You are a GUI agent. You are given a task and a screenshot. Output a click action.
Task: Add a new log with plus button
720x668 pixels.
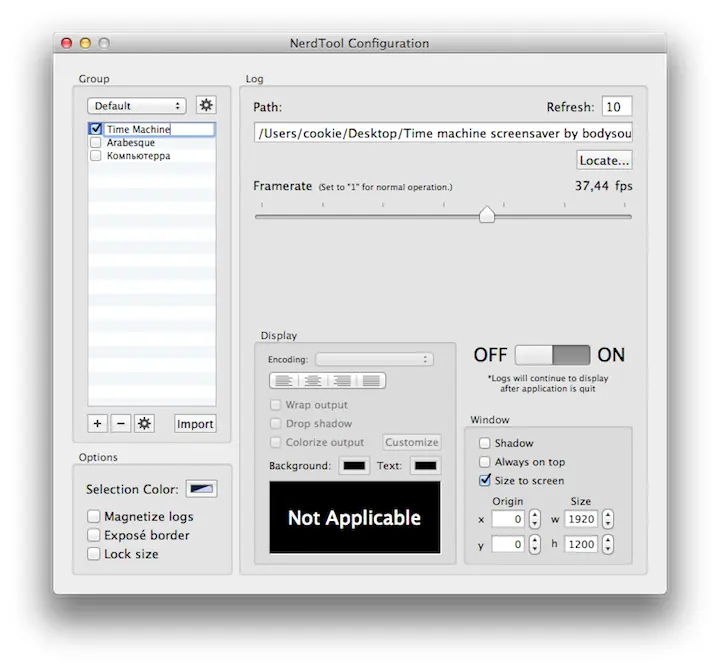pyautogui.click(x=97, y=423)
